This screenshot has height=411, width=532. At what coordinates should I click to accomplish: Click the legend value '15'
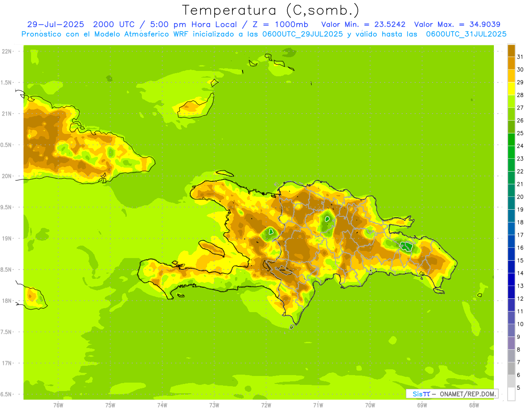click(520, 260)
